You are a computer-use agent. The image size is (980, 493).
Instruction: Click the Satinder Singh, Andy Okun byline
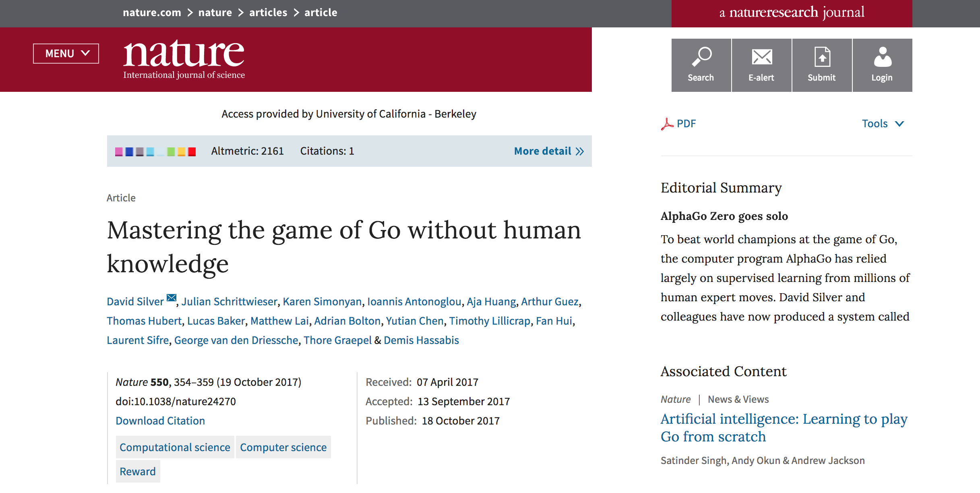point(763,461)
